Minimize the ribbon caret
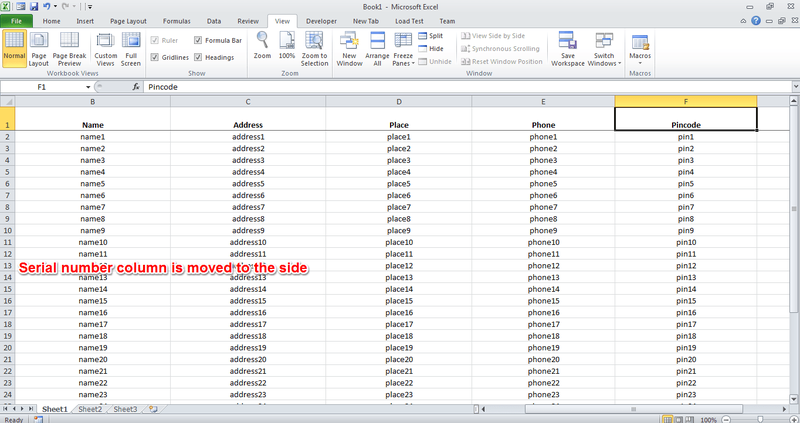This screenshot has width=800, height=423. click(743, 21)
